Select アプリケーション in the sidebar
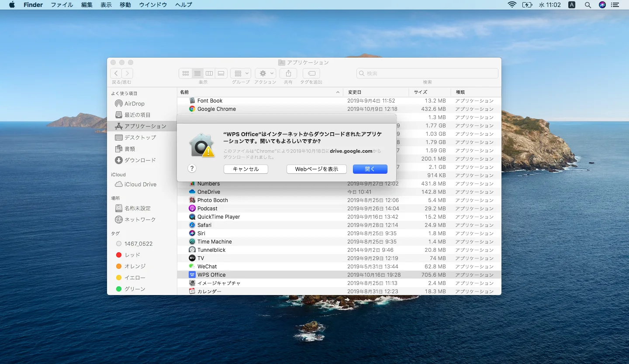629x364 pixels. click(x=142, y=126)
